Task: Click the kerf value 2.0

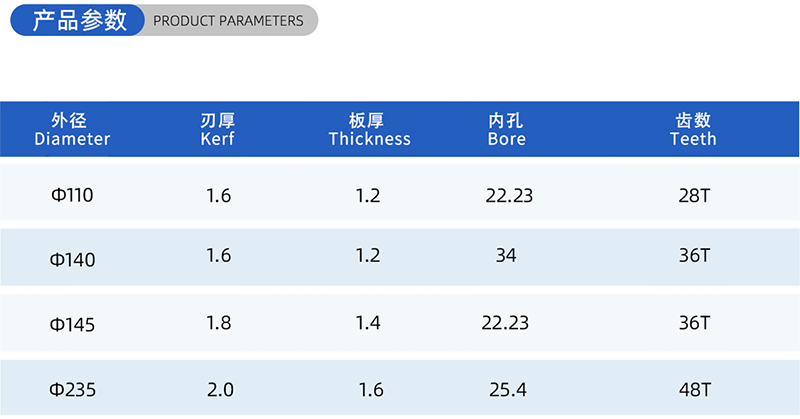Action: [x=218, y=390]
